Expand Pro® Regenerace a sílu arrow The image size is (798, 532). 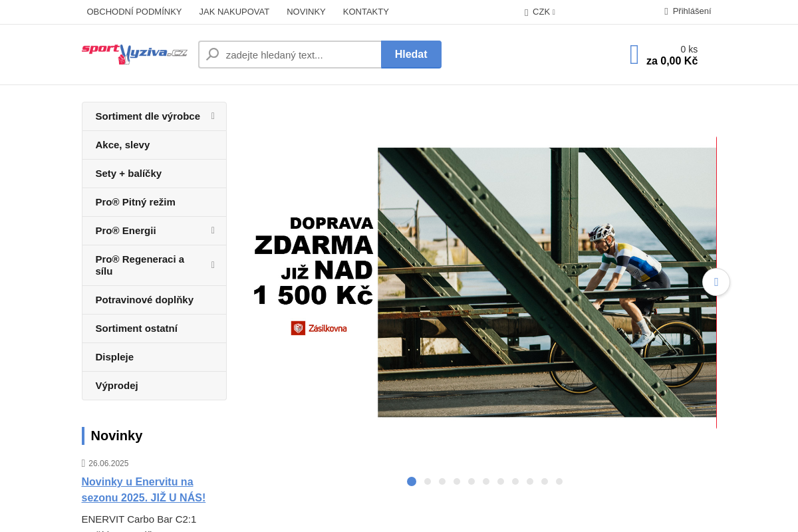(x=213, y=265)
